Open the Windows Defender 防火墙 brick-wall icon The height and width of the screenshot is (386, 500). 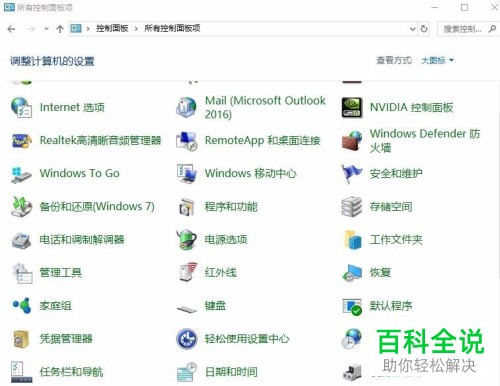[x=352, y=141]
